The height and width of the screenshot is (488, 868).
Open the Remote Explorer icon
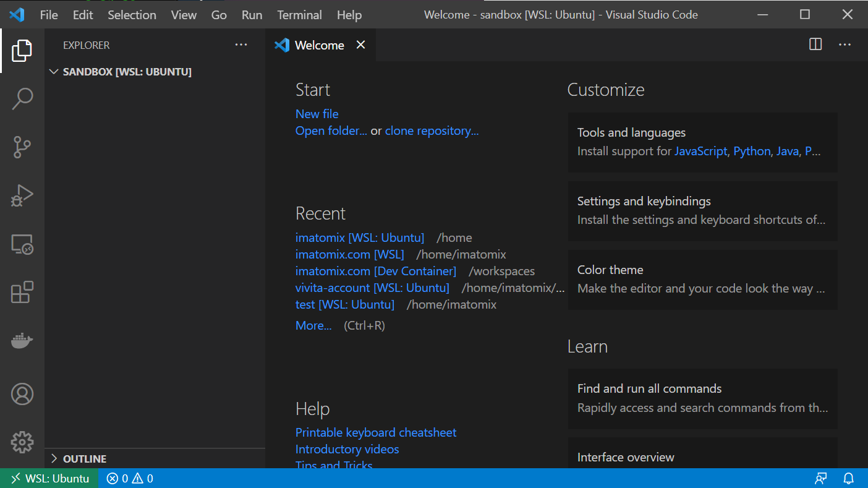point(22,244)
